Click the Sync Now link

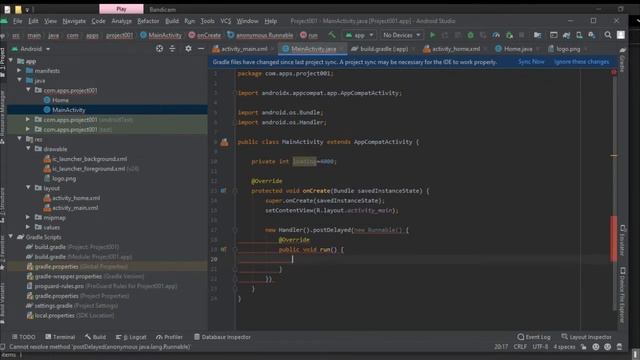(x=531, y=62)
